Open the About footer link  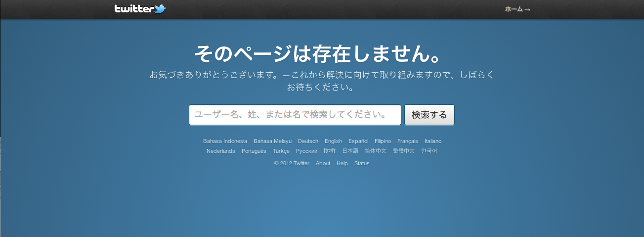point(323,163)
